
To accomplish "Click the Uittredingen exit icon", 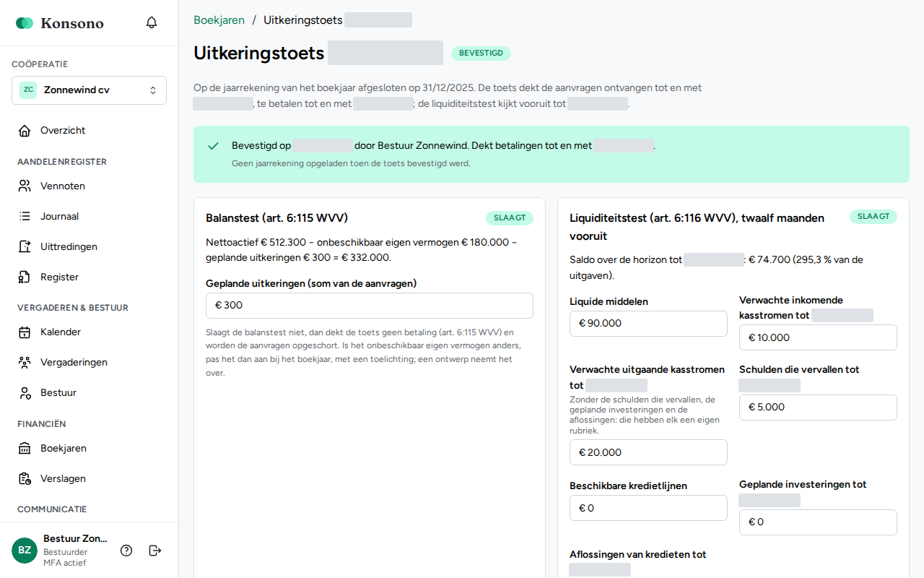I will click(x=25, y=247).
